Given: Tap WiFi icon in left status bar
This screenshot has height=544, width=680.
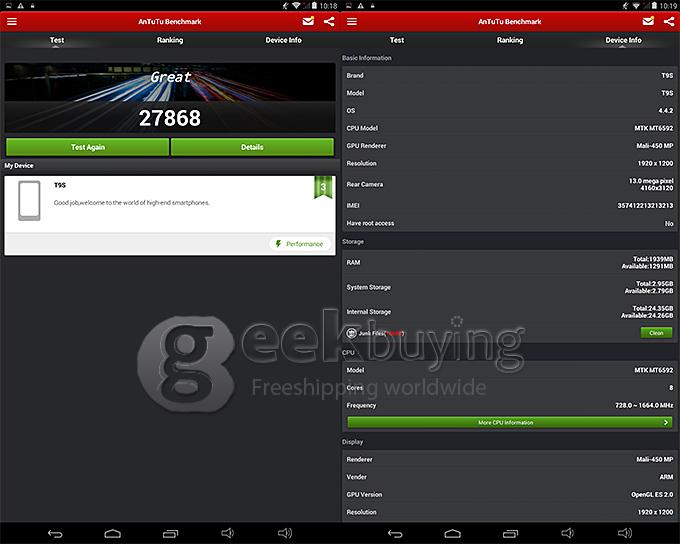Looking at the screenshot, I should coord(296,6).
